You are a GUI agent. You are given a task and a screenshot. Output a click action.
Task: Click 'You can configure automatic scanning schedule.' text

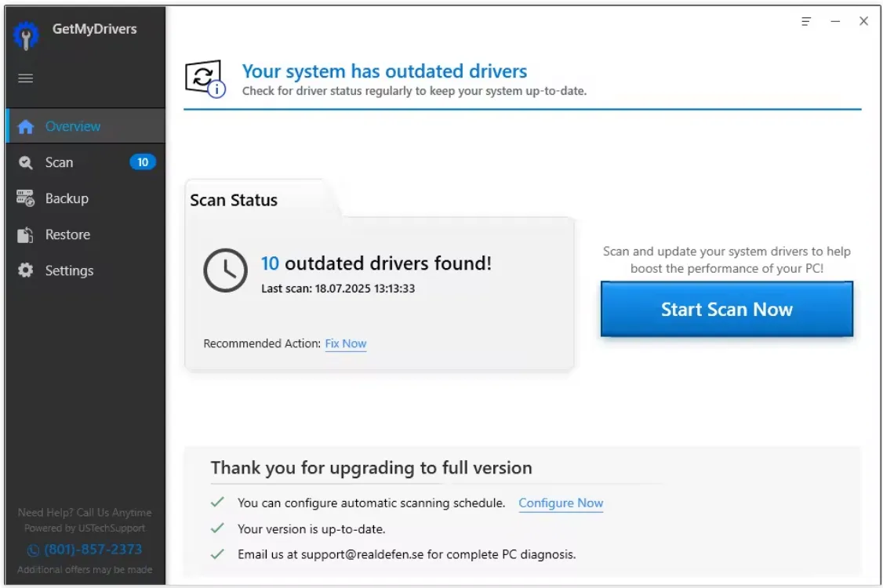pyautogui.click(x=371, y=503)
